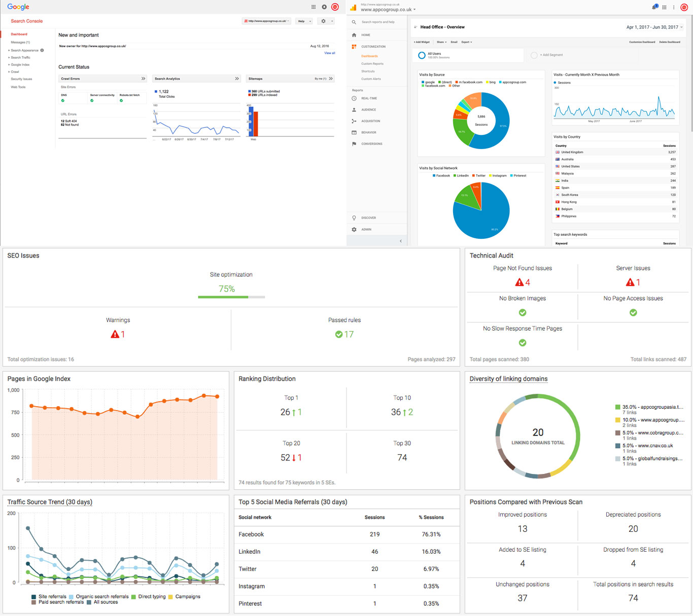Select Dashboard in Search Console sidebar

19,34
